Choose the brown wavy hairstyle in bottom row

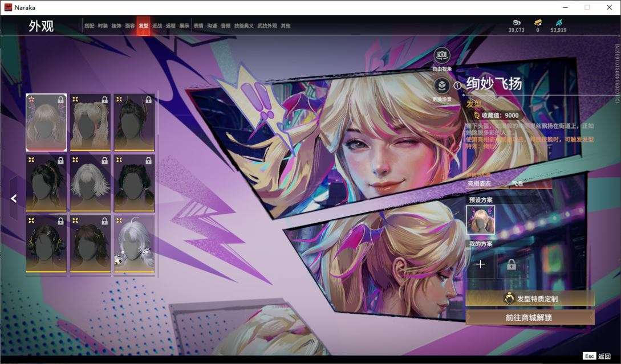click(x=90, y=244)
